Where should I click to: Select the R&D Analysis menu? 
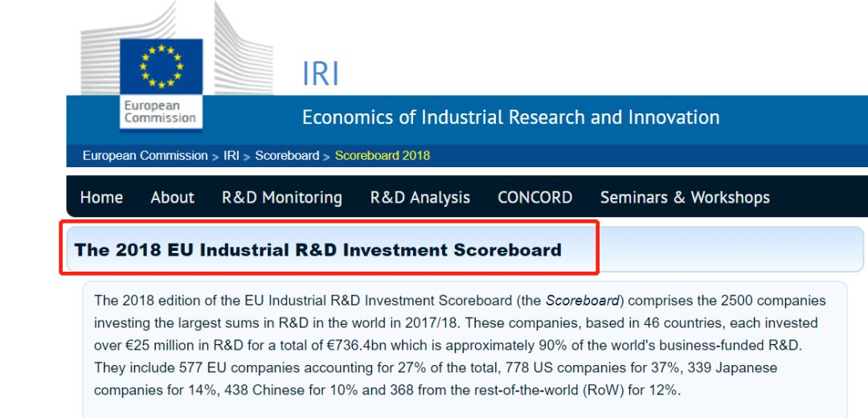coord(420,198)
